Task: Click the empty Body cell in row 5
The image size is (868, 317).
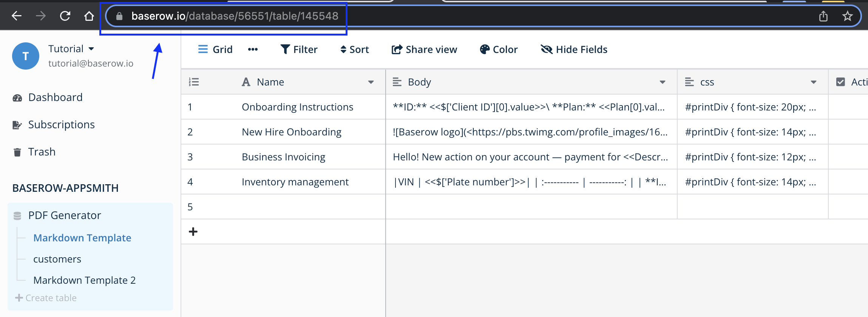Action: pos(531,207)
